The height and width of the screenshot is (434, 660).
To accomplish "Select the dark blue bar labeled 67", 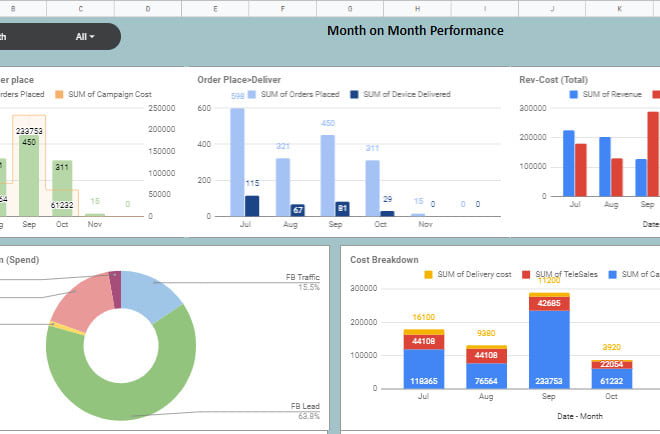I will [298, 210].
